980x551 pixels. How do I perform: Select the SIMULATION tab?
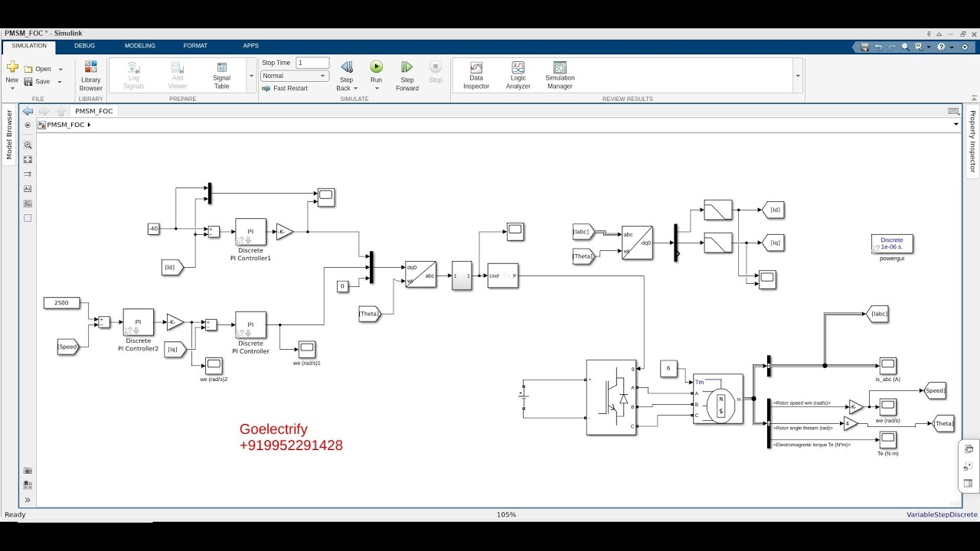[29, 46]
